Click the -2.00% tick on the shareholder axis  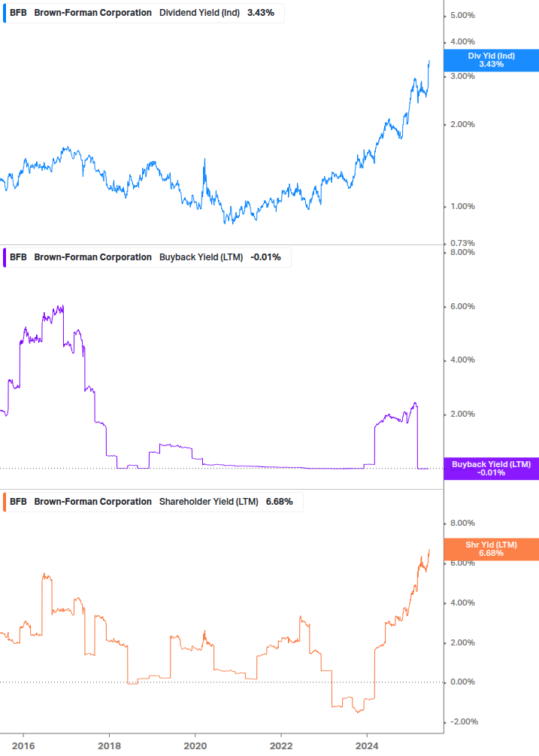pos(465,721)
